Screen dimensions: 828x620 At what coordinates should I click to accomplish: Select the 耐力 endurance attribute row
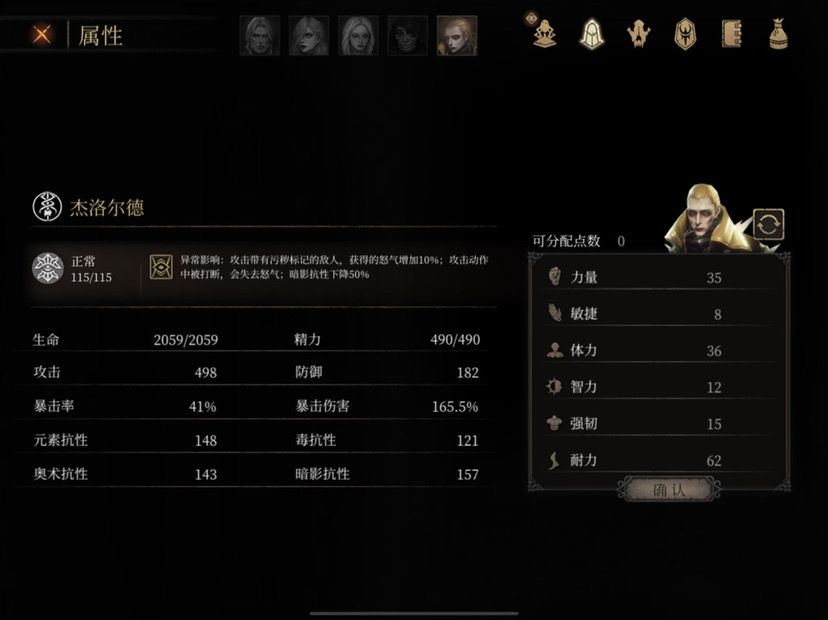pos(660,460)
